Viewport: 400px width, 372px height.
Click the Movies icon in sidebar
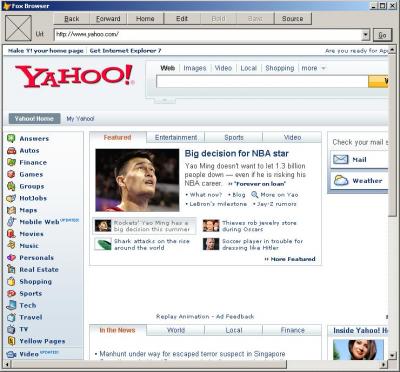point(11,234)
